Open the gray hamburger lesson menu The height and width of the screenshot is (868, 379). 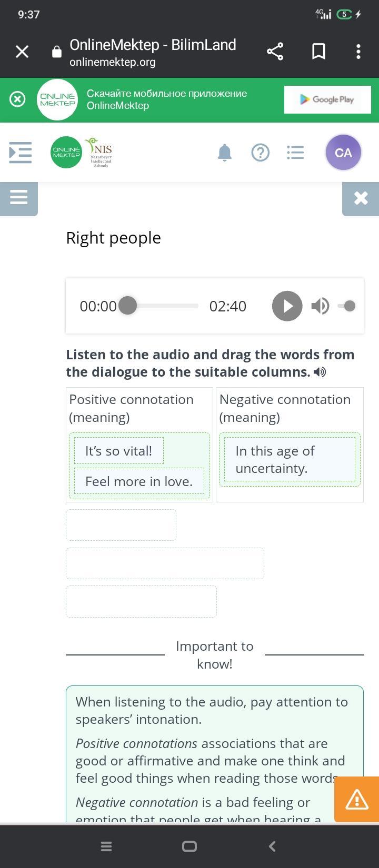[19, 198]
